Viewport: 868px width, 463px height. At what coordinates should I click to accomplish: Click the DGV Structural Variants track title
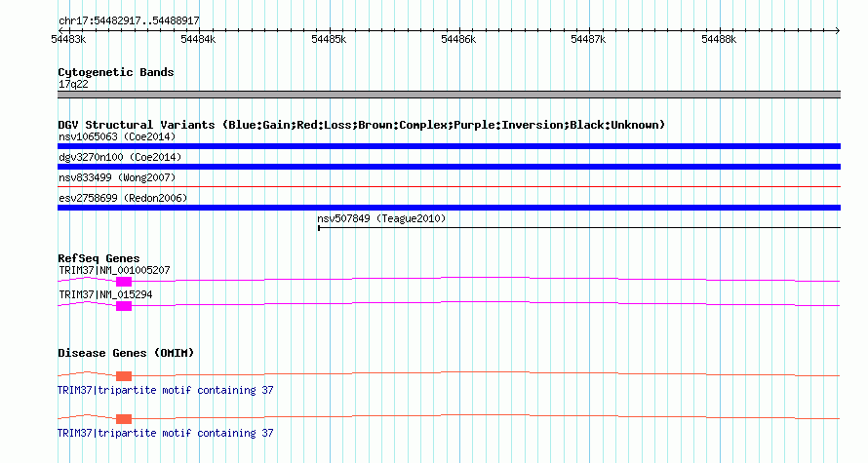pyautogui.click(x=362, y=125)
